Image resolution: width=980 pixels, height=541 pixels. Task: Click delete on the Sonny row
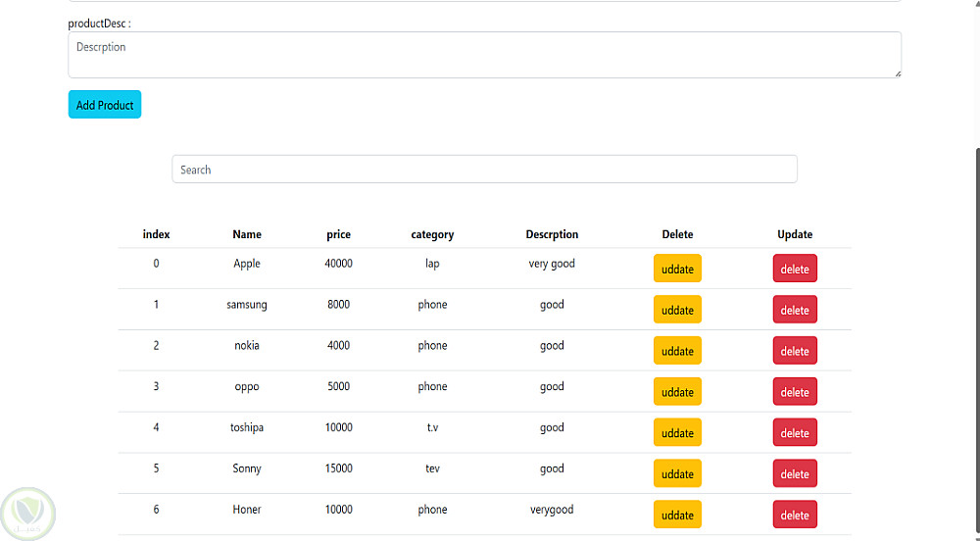pyautogui.click(x=795, y=474)
